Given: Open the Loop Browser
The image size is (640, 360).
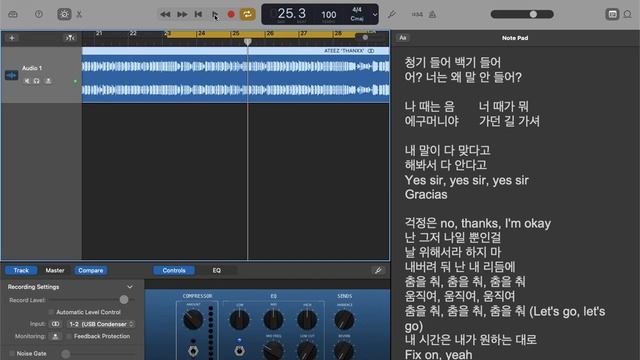Looking at the screenshot, I should (x=628, y=14).
